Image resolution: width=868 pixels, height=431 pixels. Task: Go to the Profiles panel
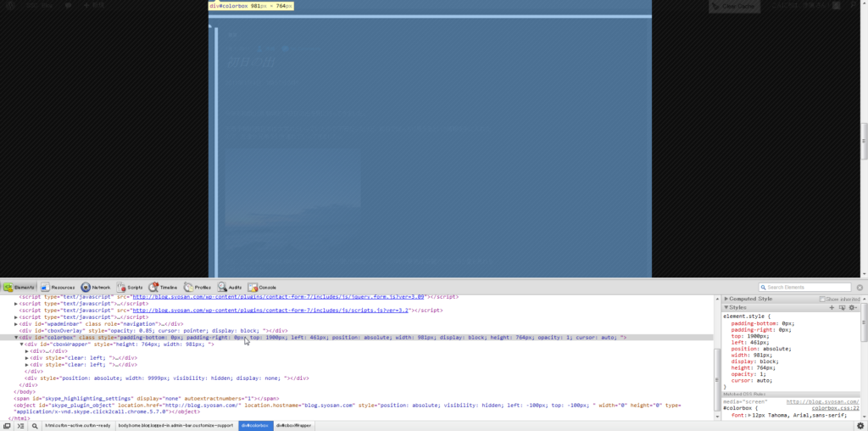[x=198, y=288]
